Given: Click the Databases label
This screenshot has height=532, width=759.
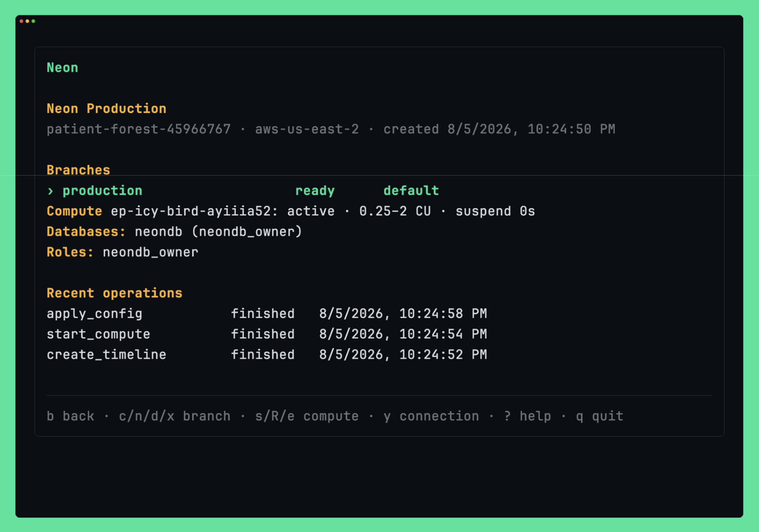Looking at the screenshot, I should (x=86, y=232).
